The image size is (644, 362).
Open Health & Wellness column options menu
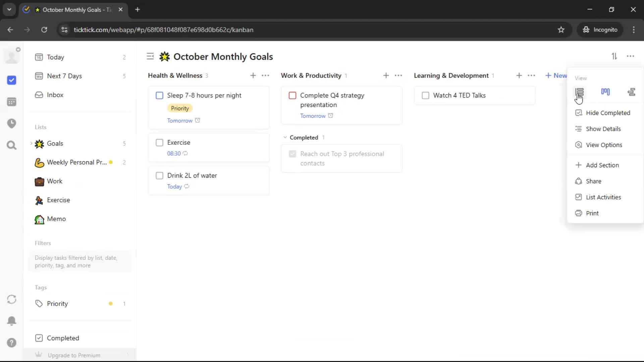pos(265,76)
